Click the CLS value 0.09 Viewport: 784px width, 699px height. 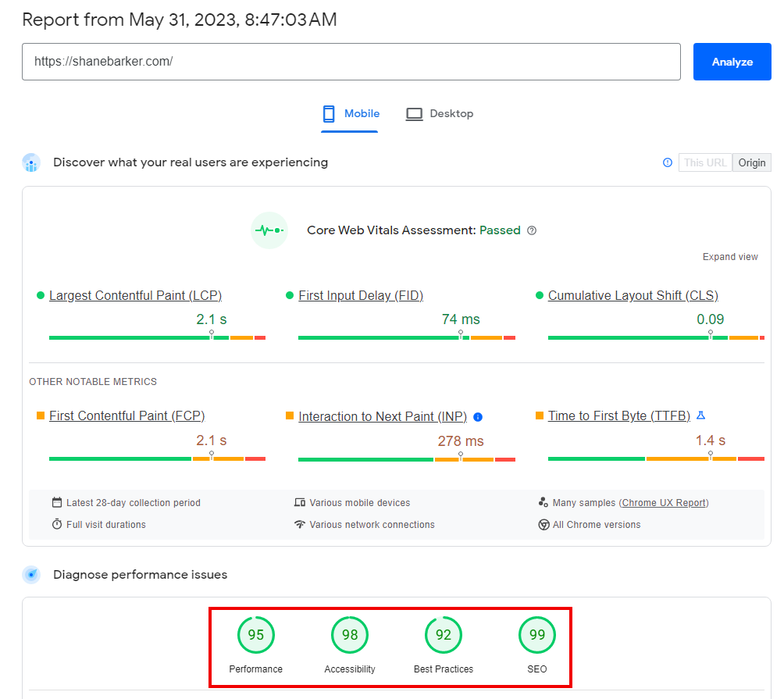(710, 319)
